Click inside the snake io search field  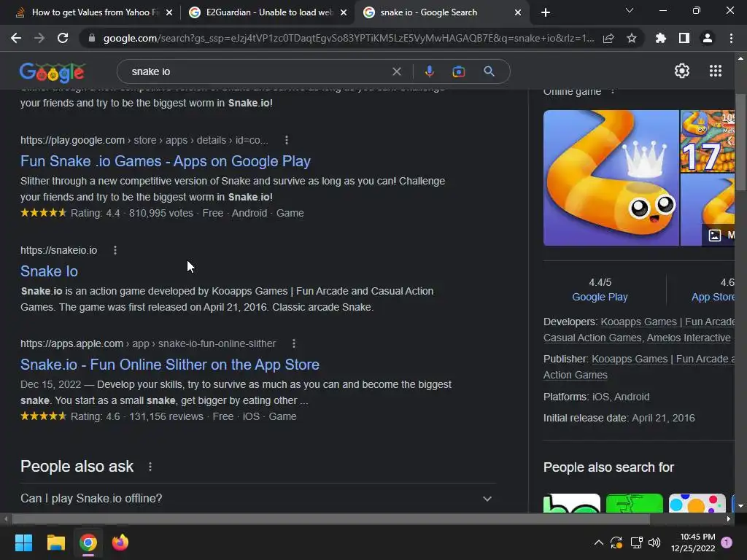258,71
